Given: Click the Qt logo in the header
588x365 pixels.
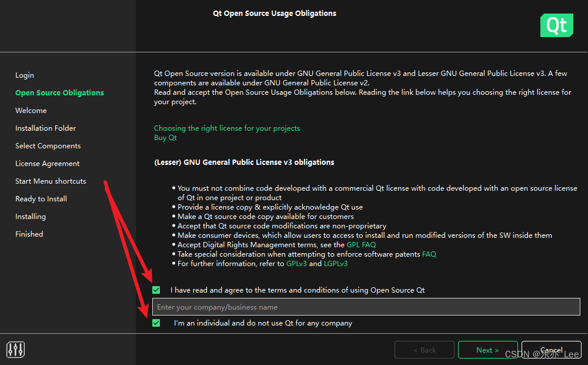Looking at the screenshot, I should 556,25.
